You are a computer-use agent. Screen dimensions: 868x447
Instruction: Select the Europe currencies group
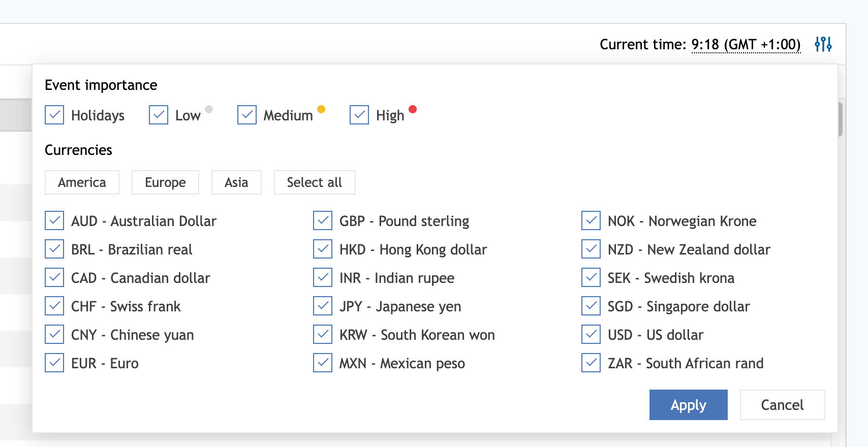coord(165,182)
